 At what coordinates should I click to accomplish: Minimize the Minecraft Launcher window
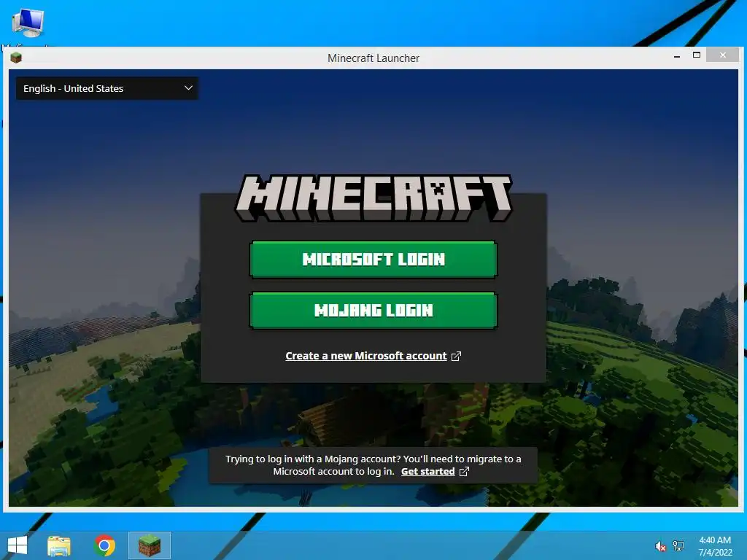[x=677, y=55]
